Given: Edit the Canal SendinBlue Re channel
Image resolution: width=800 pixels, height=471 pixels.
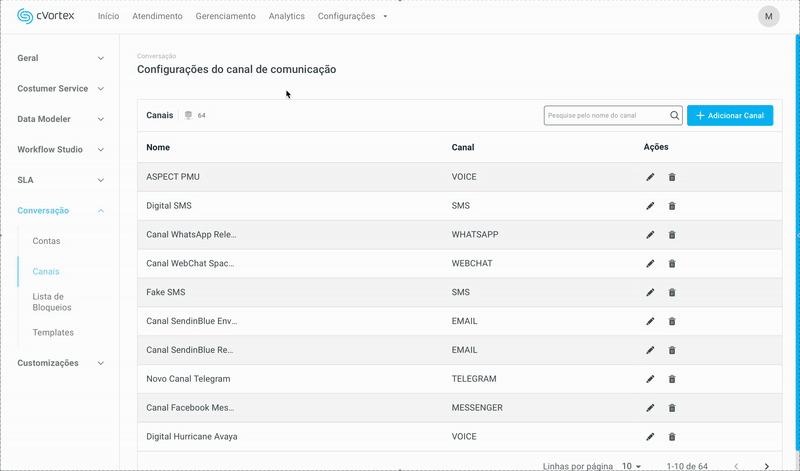Looking at the screenshot, I should (x=650, y=350).
